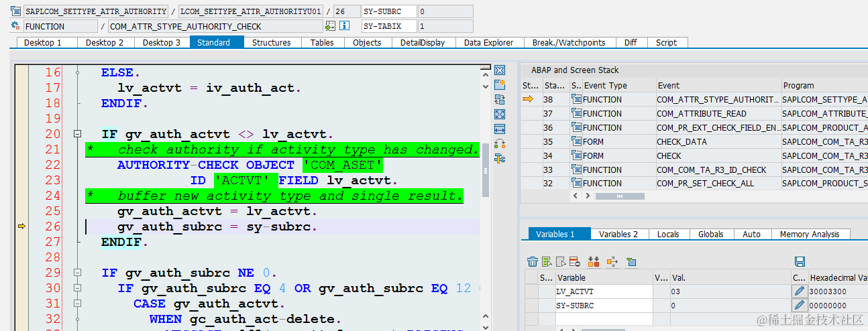Click the orange squares arrows icon in variables toolbar

593,261
